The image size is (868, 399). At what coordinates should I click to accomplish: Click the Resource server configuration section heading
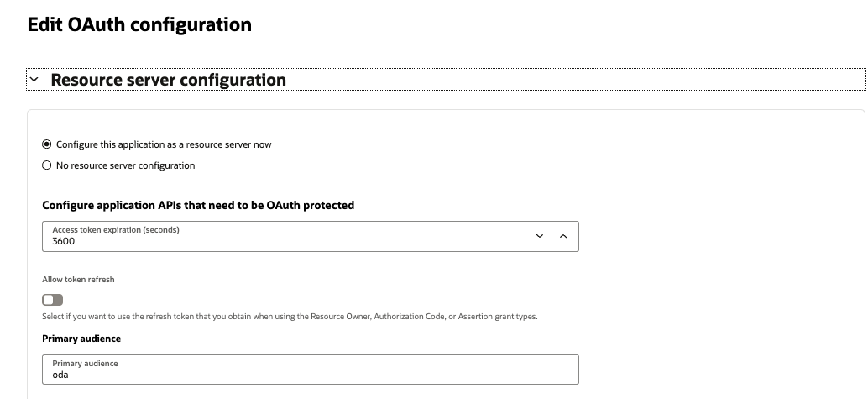point(168,80)
